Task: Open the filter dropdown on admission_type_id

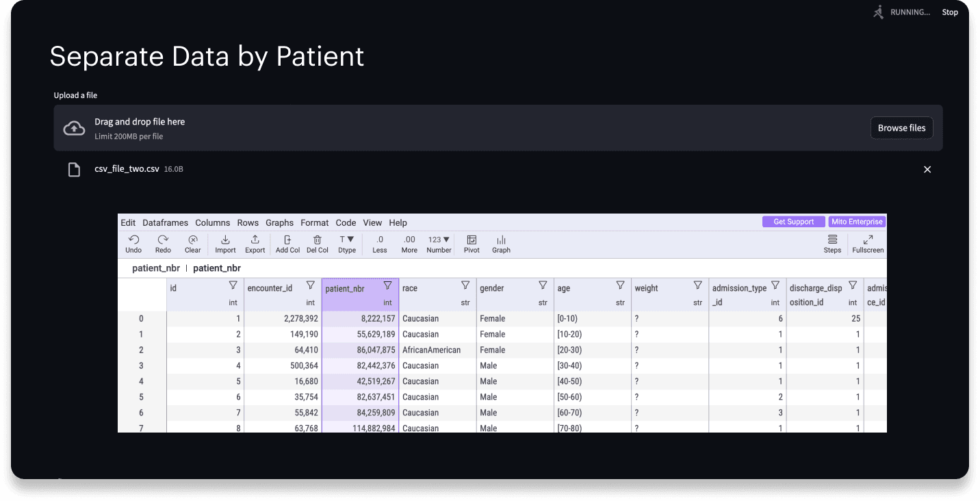Action: [775, 285]
